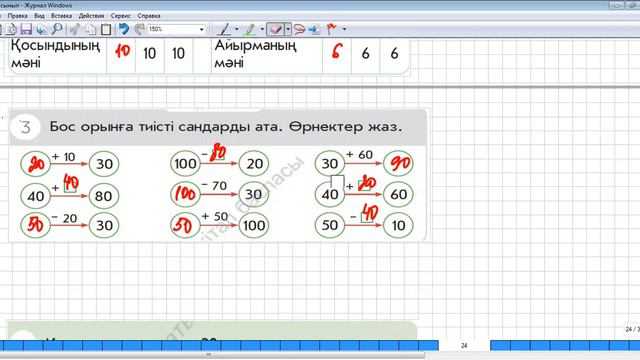Click the Save (floppy disk) icon

(x=26, y=29)
